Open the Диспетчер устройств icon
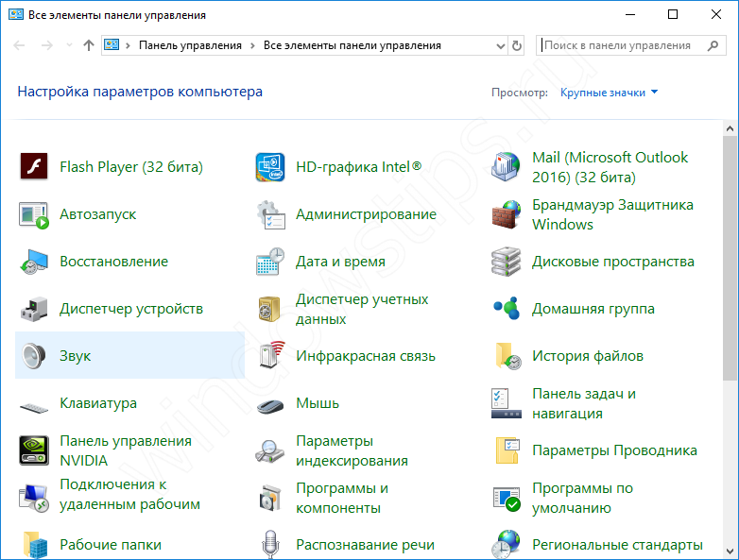739x560 pixels. tap(34, 309)
